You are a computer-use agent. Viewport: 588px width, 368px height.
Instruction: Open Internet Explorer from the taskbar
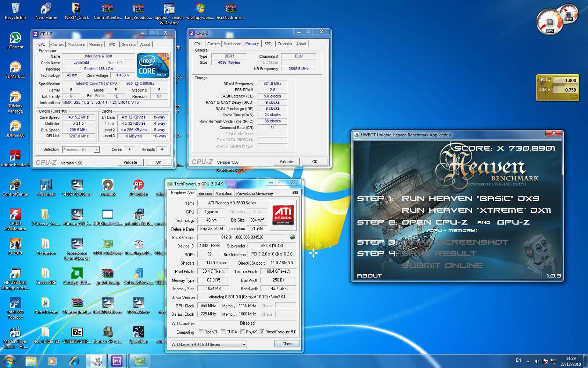tap(75, 361)
